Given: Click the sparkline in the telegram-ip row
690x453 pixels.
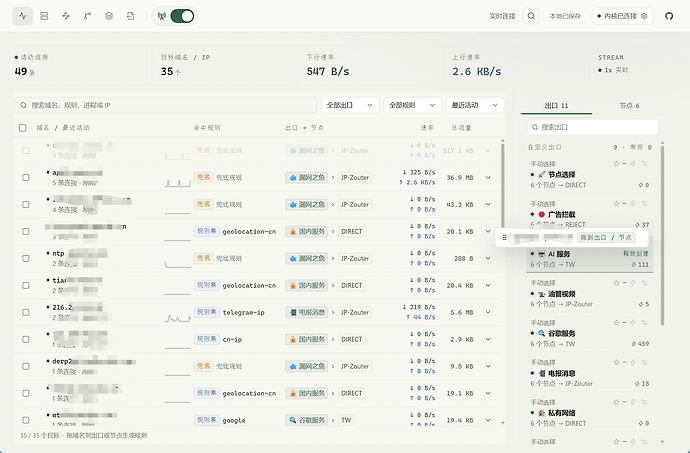Looking at the screenshot, I should [x=177, y=317].
